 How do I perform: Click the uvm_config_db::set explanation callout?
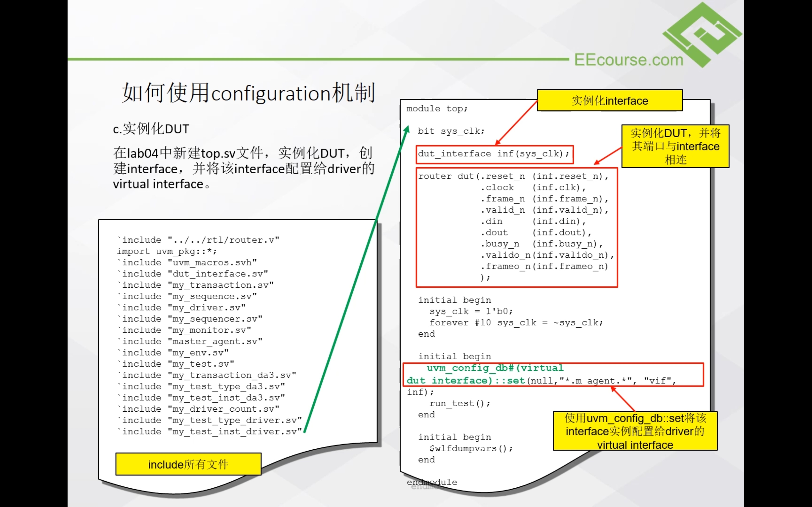[x=635, y=431]
